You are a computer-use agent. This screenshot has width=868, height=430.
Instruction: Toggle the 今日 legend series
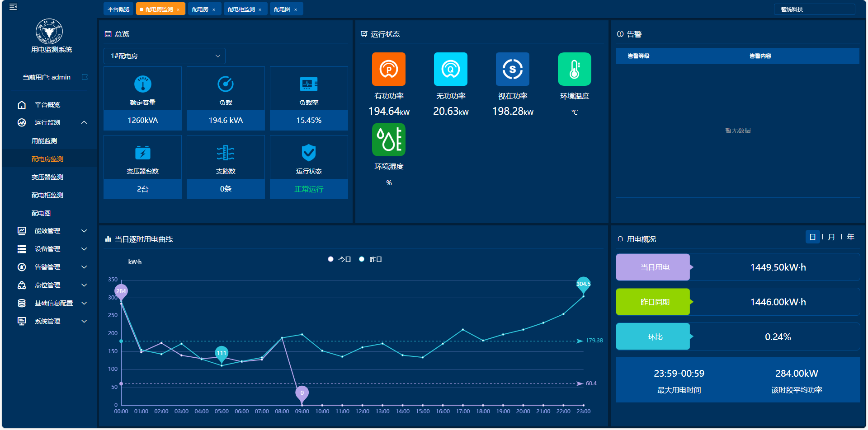[x=339, y=259]
